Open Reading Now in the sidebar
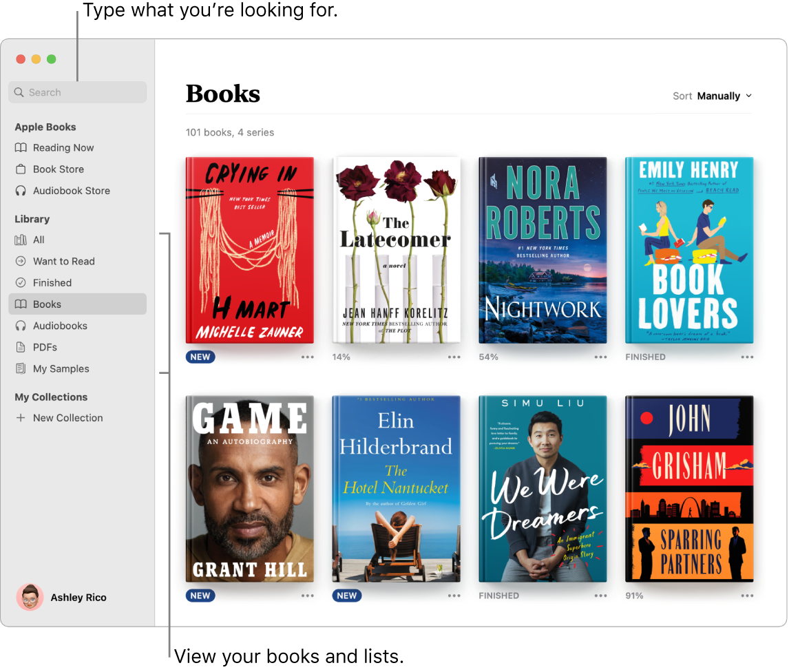 pos(63,147)
